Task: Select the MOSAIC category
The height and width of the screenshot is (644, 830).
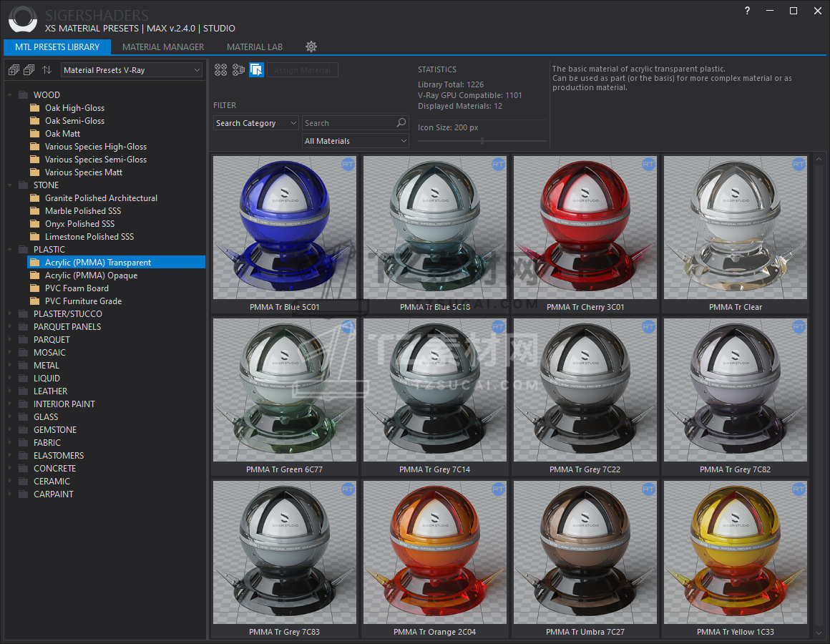Action: [49, 353]
